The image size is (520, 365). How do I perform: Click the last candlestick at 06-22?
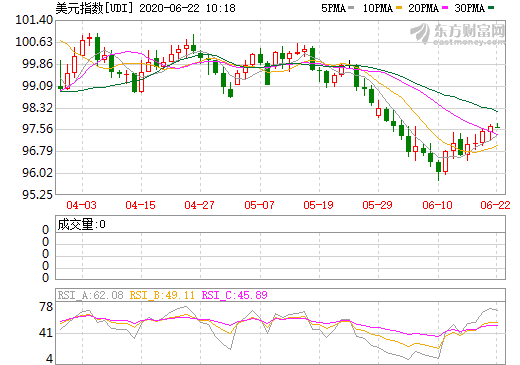tap(498, 126)
